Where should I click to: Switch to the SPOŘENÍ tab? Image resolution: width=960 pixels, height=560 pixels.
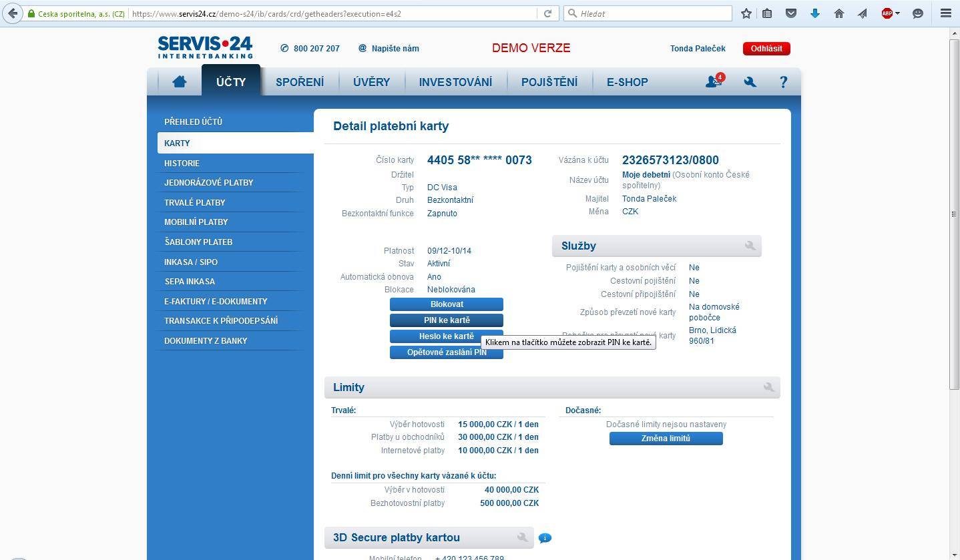[x=300, y=82]
